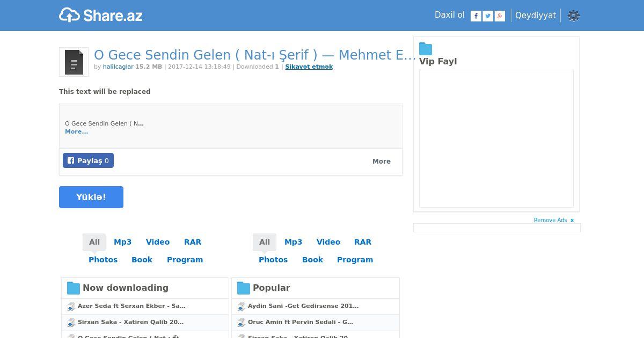Click file icon beside Azer Seda track

71,306
